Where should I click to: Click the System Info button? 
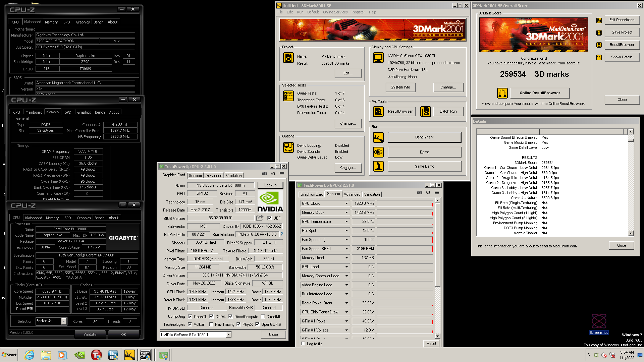[x=400, y=87]
